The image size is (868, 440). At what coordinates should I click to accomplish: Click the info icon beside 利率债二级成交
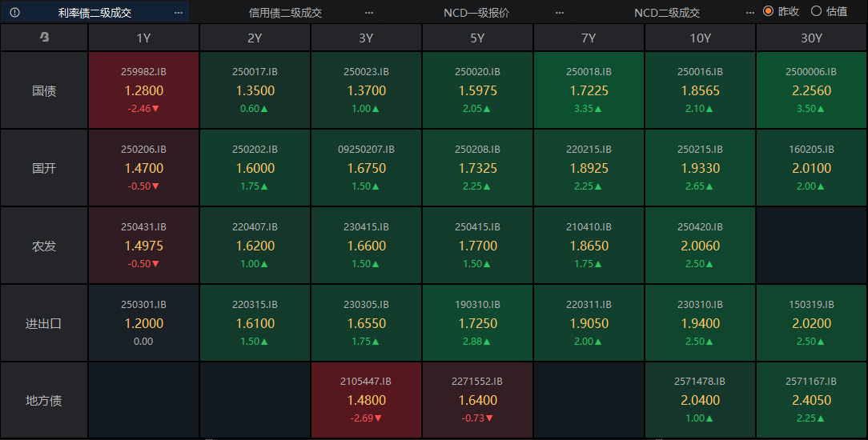click(14, 13)
